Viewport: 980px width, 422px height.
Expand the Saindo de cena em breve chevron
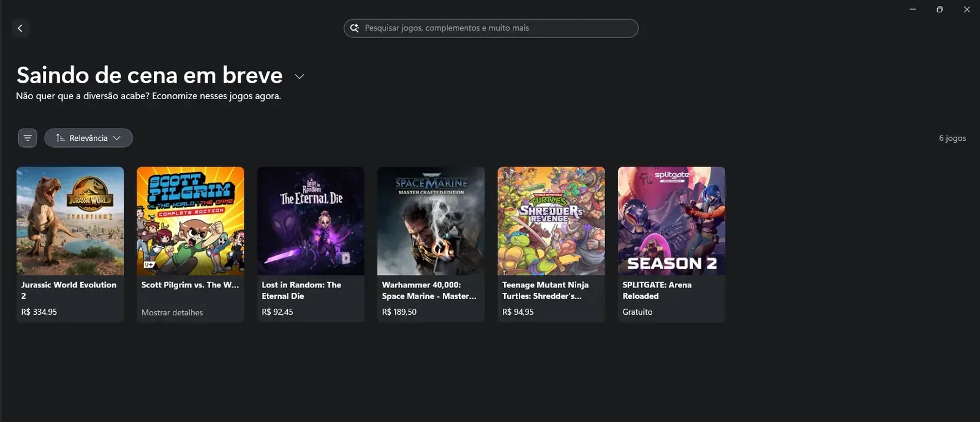(300, 77)
